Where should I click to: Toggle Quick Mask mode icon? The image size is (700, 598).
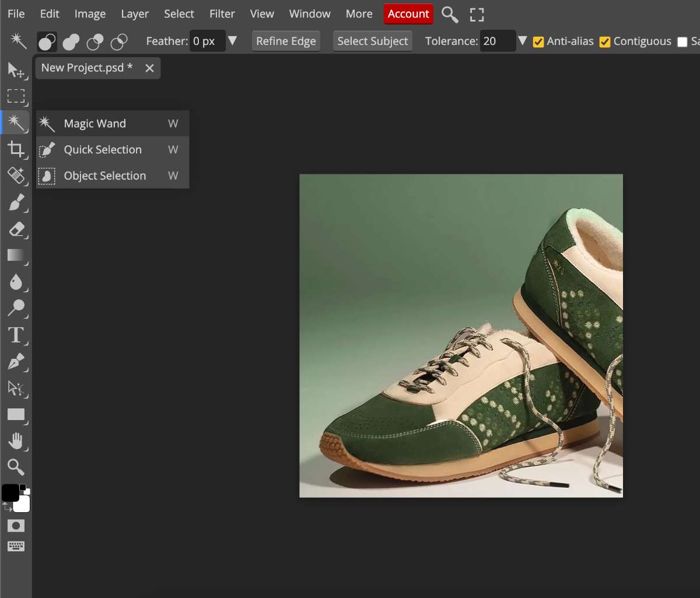[16, 526]
